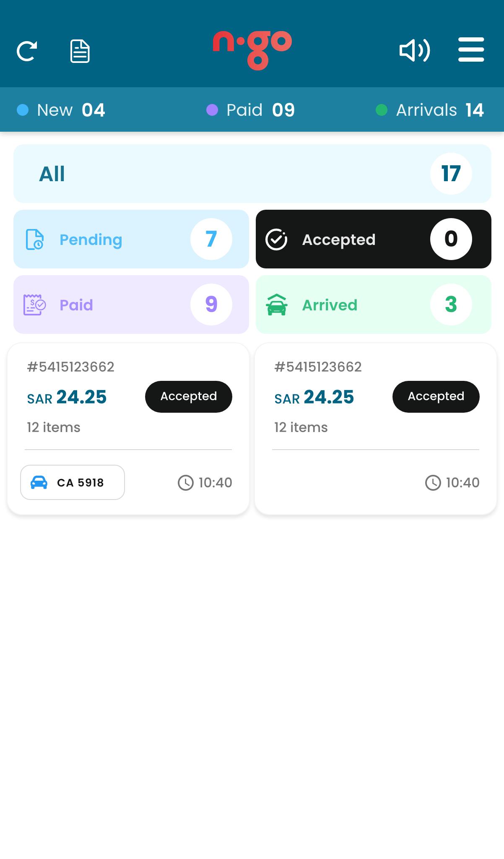This screenshot has height=859, width=504.
Task: Switch to the Paid orders filter
Action: pos(131,305)
